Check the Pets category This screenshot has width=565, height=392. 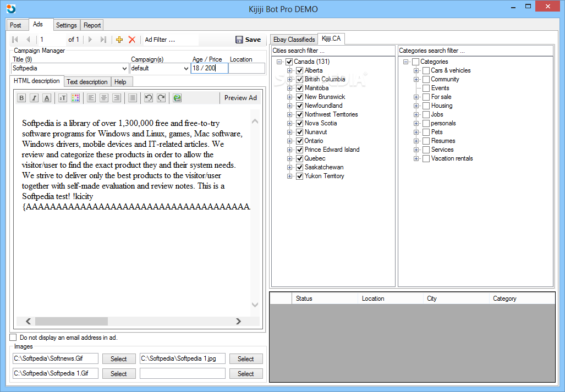point(426,132)
